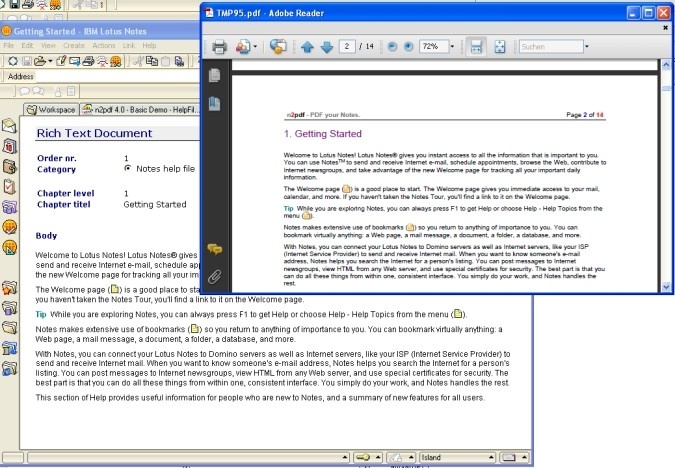Zoom out in Adobe Reader
This screenshot has height=468, width=675.
[x=392, y=46]
